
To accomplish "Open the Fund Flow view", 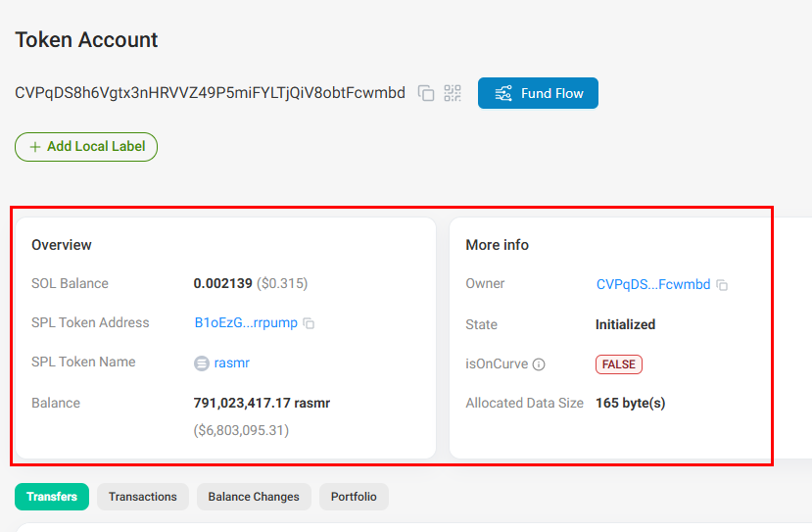I will coord(538,93).
